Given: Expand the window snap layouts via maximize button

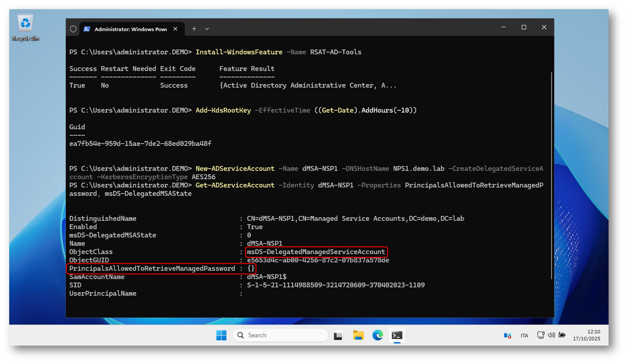Looking at the screenshot, I should 523,27.
